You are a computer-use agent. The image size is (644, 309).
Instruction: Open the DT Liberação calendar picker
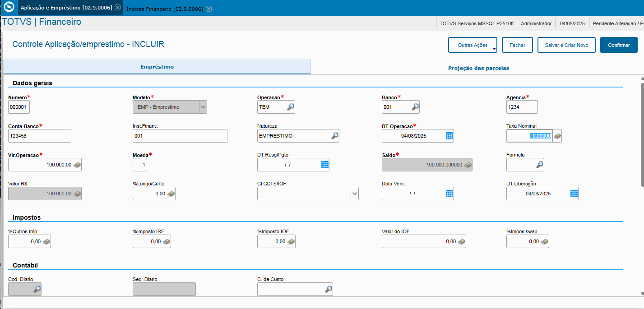(574, 194)
